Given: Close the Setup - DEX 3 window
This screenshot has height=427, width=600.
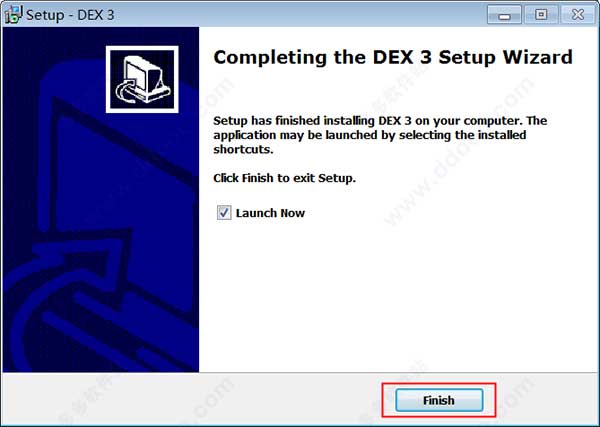Looking at the screenshot, I should pyautogui.click(x=577, y=15).
